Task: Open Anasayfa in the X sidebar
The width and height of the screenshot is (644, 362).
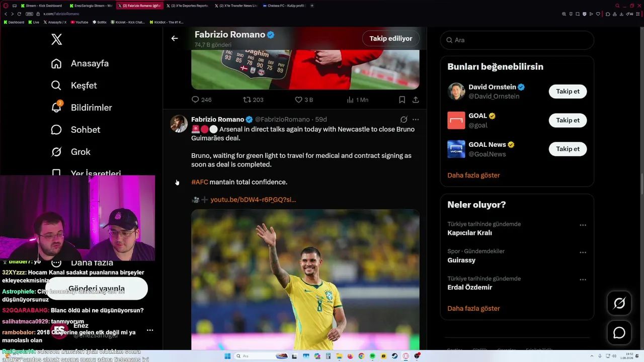Action: (80, 63)
